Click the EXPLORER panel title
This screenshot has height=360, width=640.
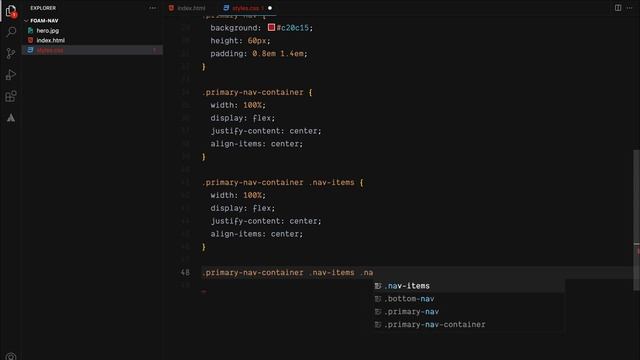pyautogui.click(x=43, y=8)
